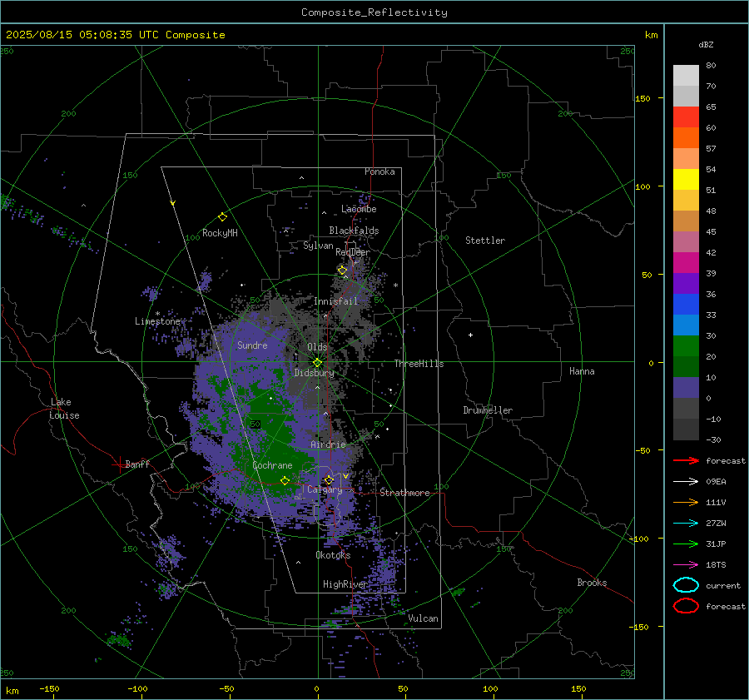
Task: Click the red forecast arrow legend icon
Action: coord(686,460)
